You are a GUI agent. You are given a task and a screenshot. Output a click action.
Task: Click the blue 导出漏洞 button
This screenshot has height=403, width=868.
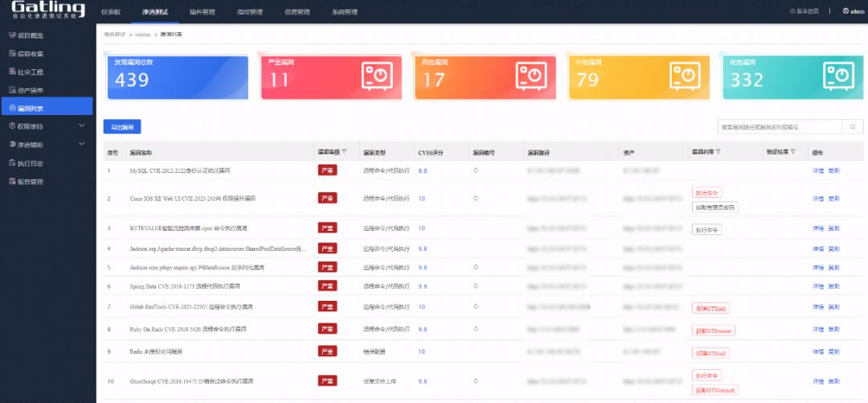122,127
